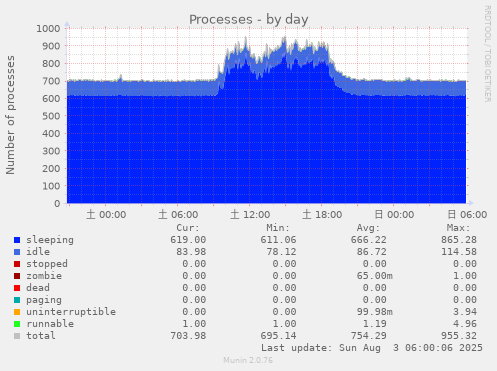Click the 'Number of processes' axis label
This screenshot has width=497, height=371.
click(10, 115)
